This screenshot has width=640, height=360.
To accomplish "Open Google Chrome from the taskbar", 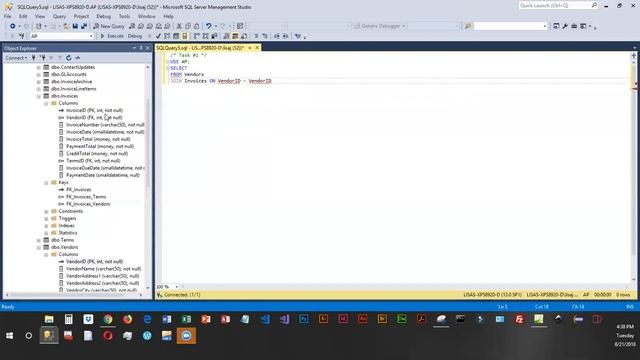I will 108,319.
